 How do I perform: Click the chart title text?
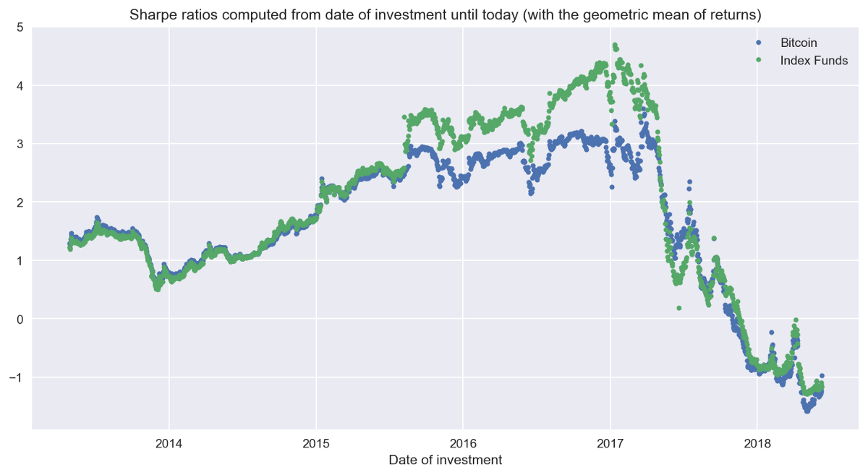445,14
